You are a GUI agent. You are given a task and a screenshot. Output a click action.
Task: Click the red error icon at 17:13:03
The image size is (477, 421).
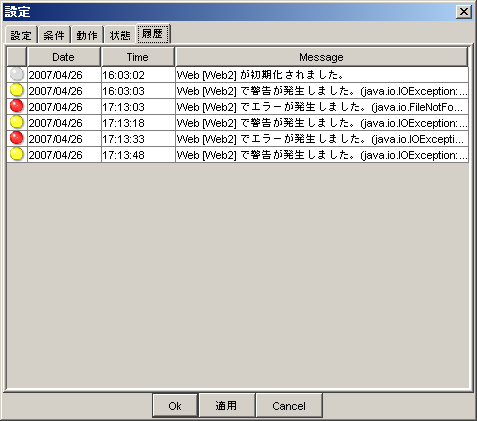pos(17,106)
